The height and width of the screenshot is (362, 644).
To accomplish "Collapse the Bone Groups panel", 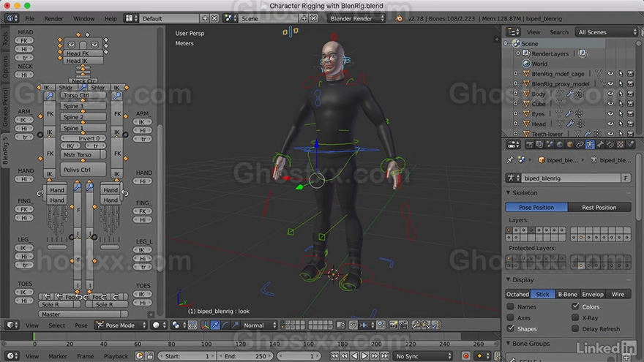I will pos(509,343).
